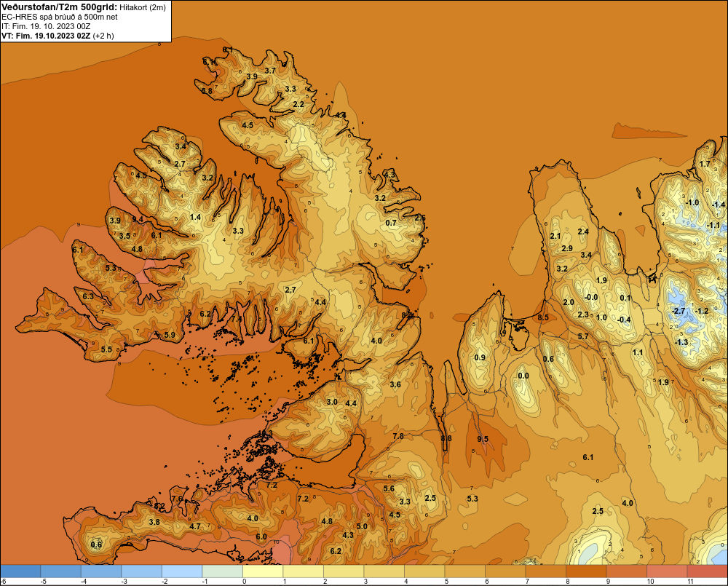Select the -1.3 temperature value

(681, 342)
